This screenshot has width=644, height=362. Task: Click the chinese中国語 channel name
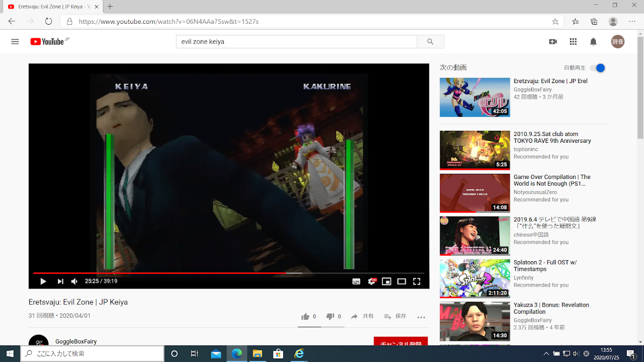click(531, 235)
